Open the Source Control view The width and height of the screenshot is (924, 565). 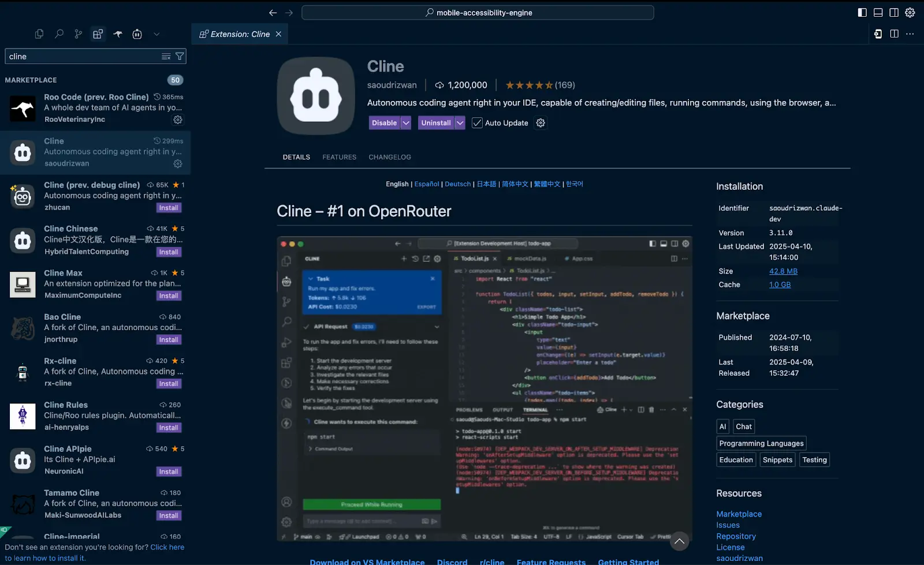(x=78, y=33)
